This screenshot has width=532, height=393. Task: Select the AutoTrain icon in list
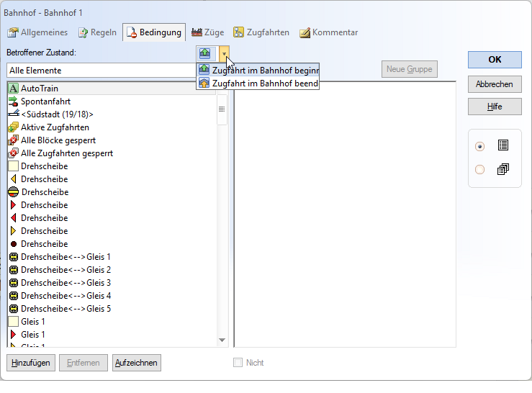point(13,88)
